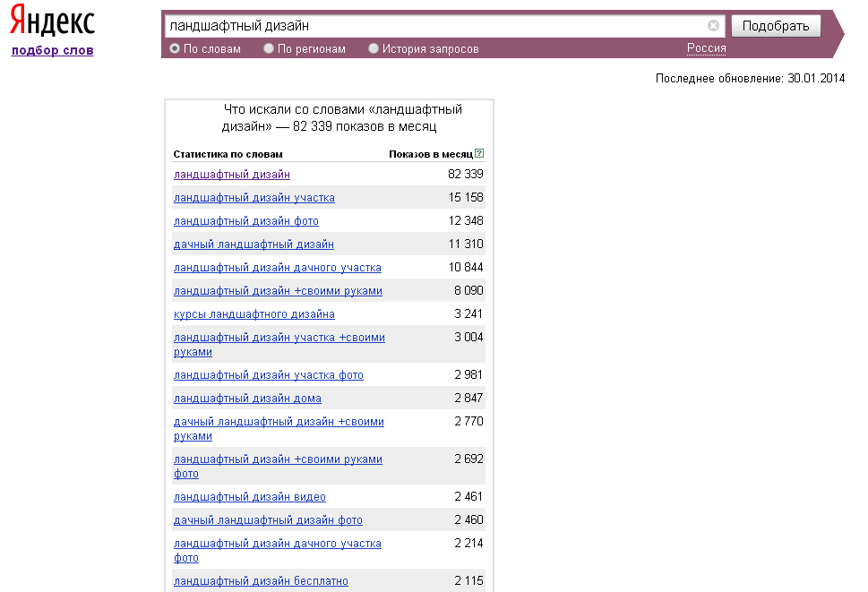Open ландшафтный дизайн дачного участка фото link
868x592 pixels.
tap(278, 550)
